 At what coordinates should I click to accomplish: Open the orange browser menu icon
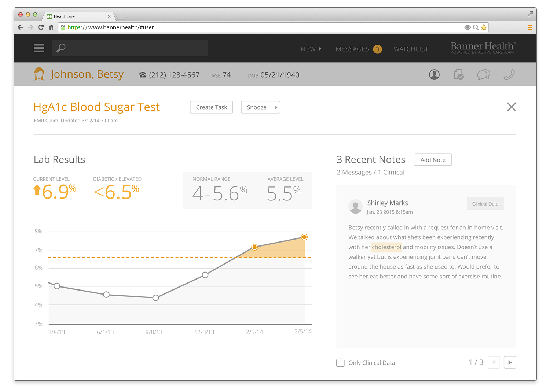coord(530,27)
